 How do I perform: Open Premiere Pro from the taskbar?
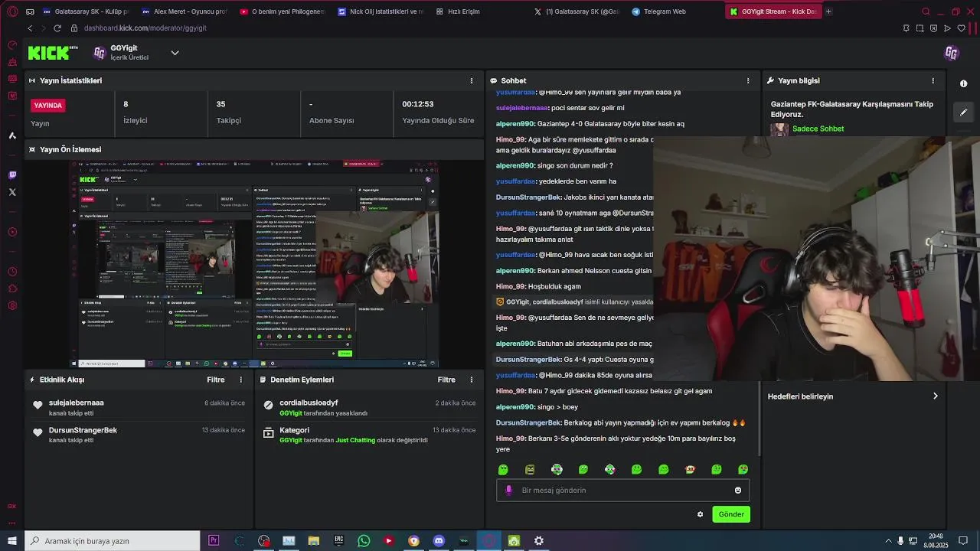pyautogui.click(x=214, y=541)
